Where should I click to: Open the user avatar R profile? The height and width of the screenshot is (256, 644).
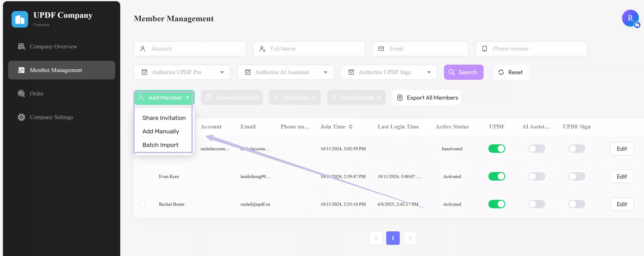[x=630, y=18]
